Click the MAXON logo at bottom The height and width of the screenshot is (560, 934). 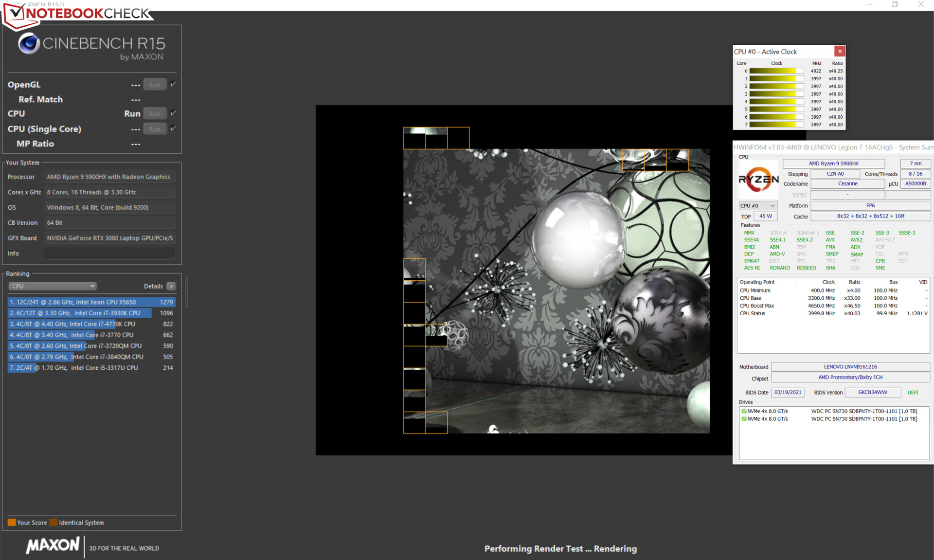tap(53, 545)
